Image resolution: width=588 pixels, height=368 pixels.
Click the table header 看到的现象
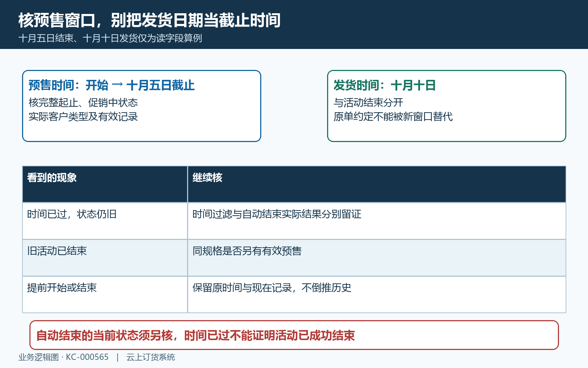pyautogui.click(x=105, y=184)
